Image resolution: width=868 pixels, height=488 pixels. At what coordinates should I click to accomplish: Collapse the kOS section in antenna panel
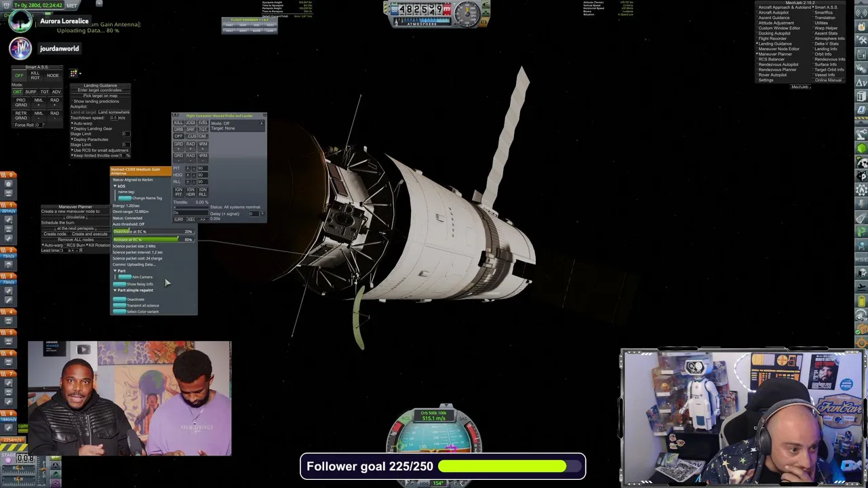point(115,186)
